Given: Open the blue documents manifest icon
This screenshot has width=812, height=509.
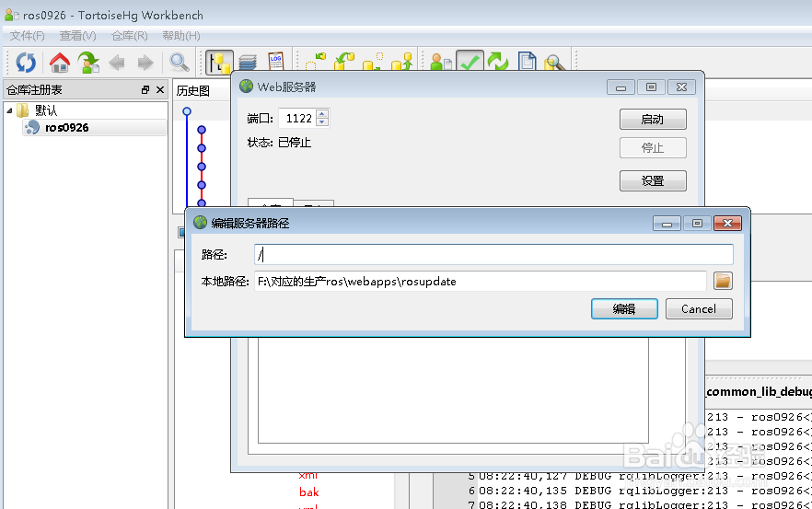Looking at the screenshot, I should point(527,61).
